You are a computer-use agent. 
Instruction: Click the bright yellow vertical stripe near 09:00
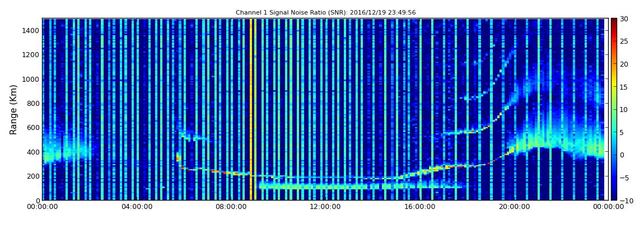pos(251,109)
